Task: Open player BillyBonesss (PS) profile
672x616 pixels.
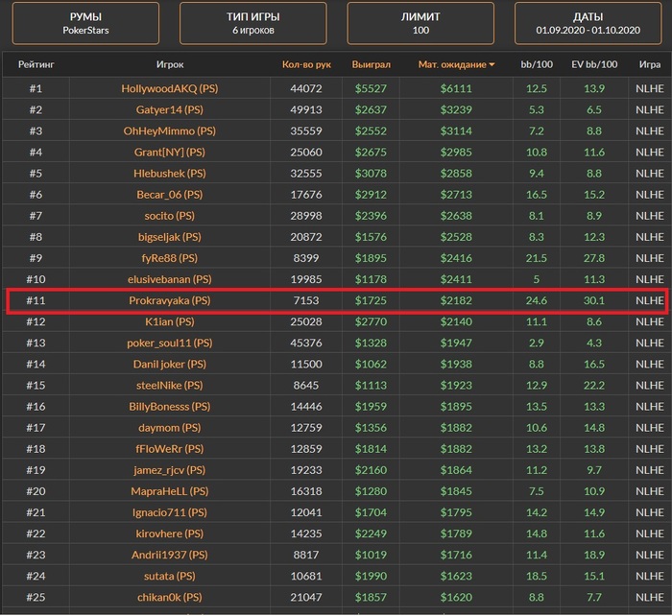Action: pyautogui.click(x=170, y=407)
